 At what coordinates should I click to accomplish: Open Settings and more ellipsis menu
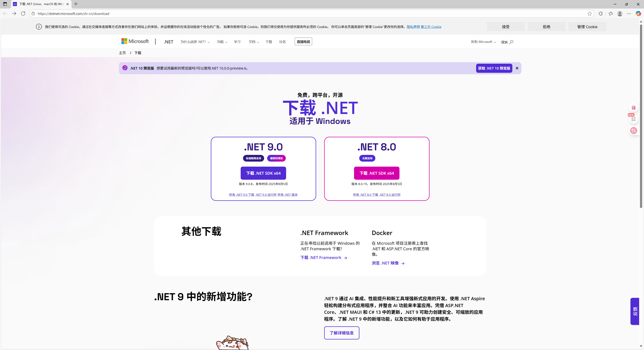[629, 13]
